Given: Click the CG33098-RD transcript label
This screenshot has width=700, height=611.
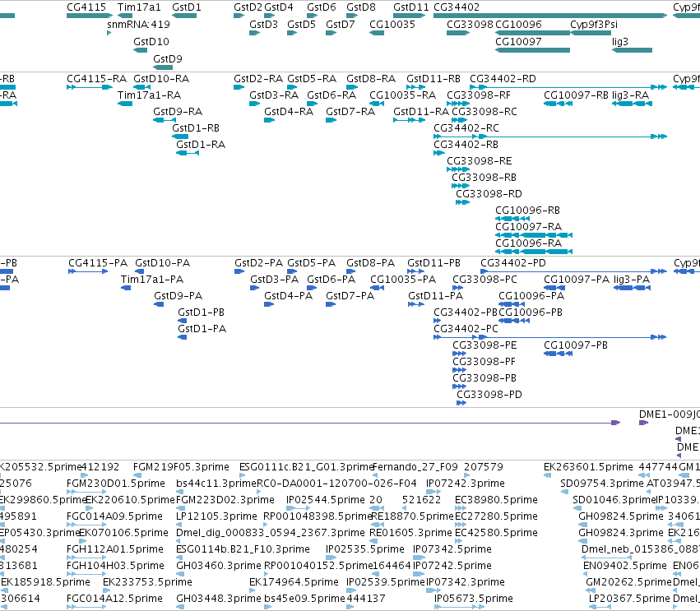Looking at the screenshot, I should tap(489, 194).
